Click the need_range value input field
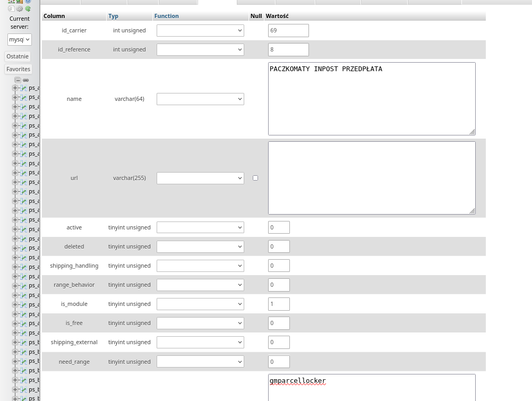 click(279, 362)
